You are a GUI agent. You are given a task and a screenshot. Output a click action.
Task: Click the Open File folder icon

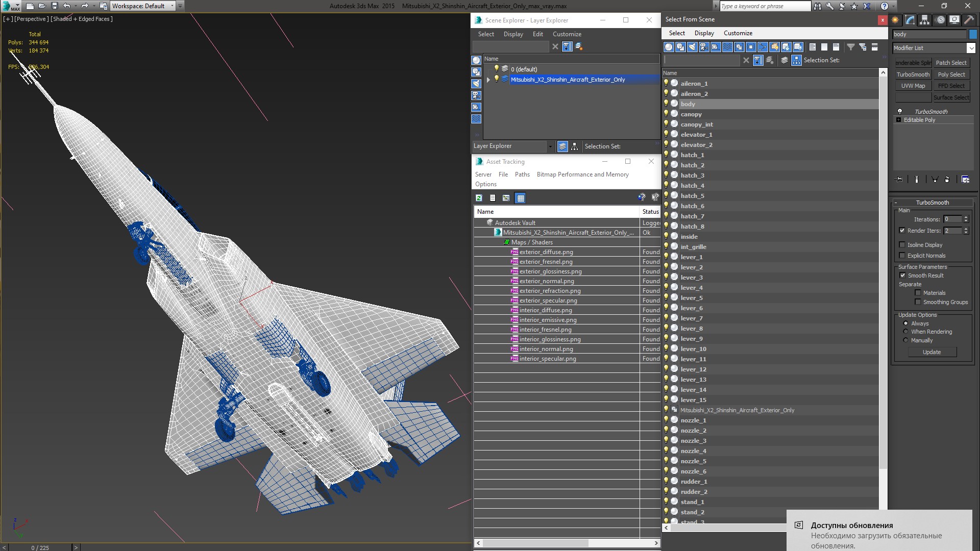[42, 6]
